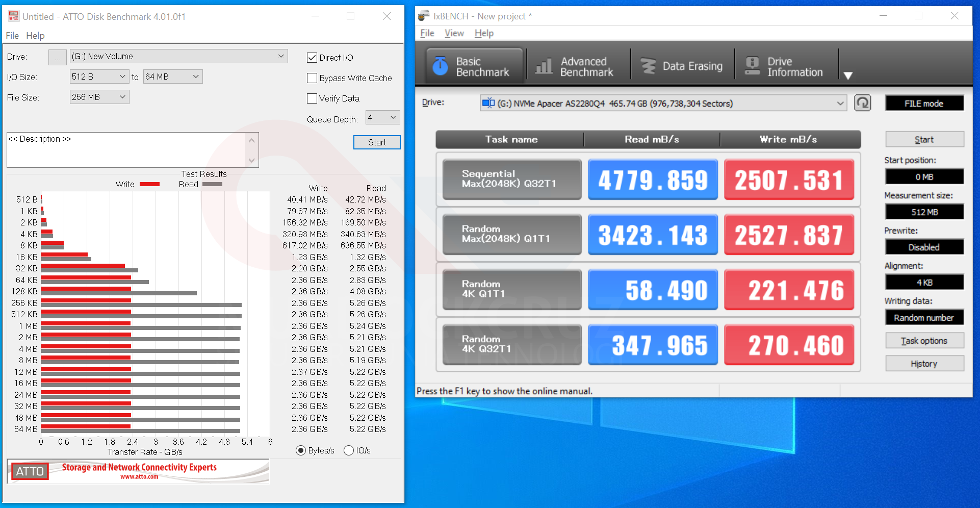The width and height of the screenshot is (980, 508).
Task: Click Description scrollbar up arrow
Action: 251,140
